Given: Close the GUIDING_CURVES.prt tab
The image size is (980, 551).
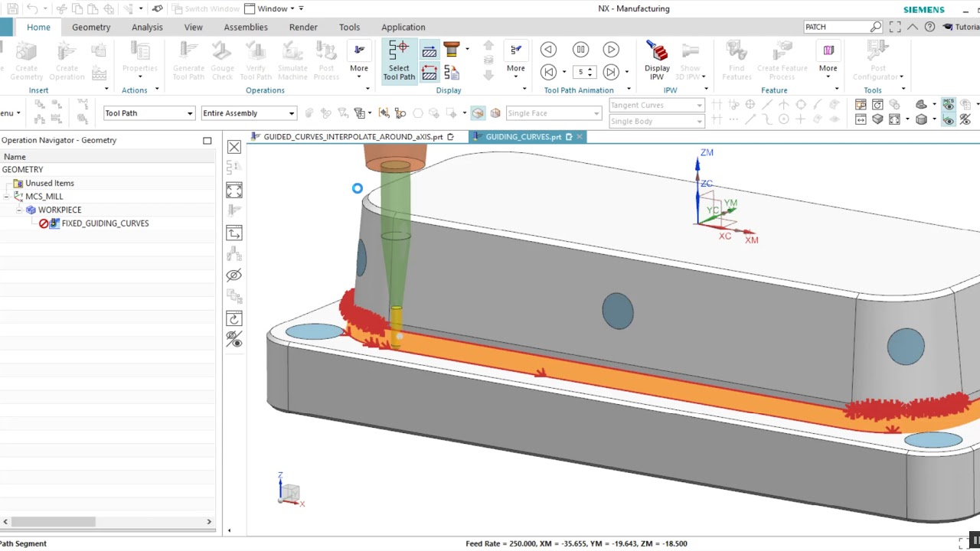Looking at the screenshot, I should tap(580, 137).
